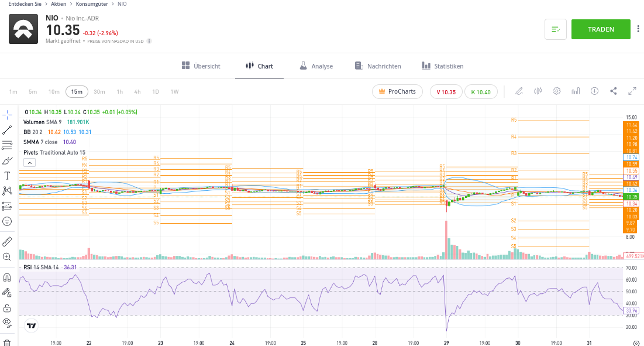Open the Statistiken tab
Viewport: 644px width, 346px height.
pyautogui.click(x=443, y=66)
